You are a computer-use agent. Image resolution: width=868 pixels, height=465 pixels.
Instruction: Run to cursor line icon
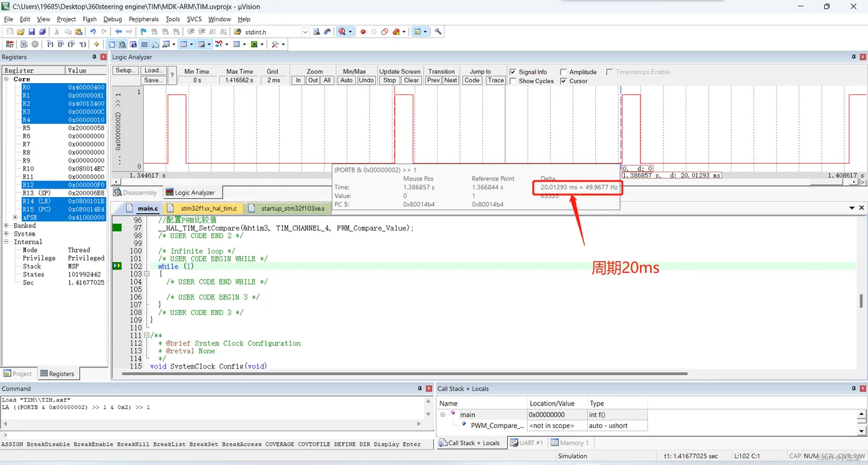(x=82, y=45)
